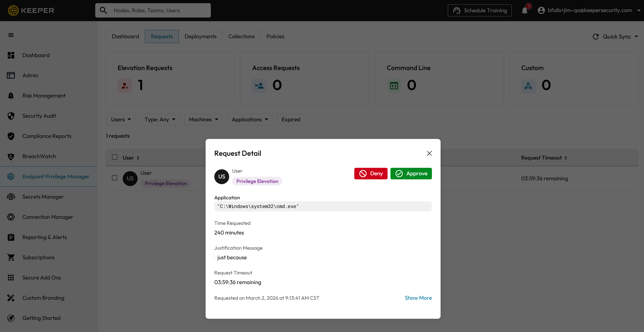Image resolution: width=644 pixels, height=332 pixels.
Task: Open the Users filter dropdown
Action: coord(121,120)
